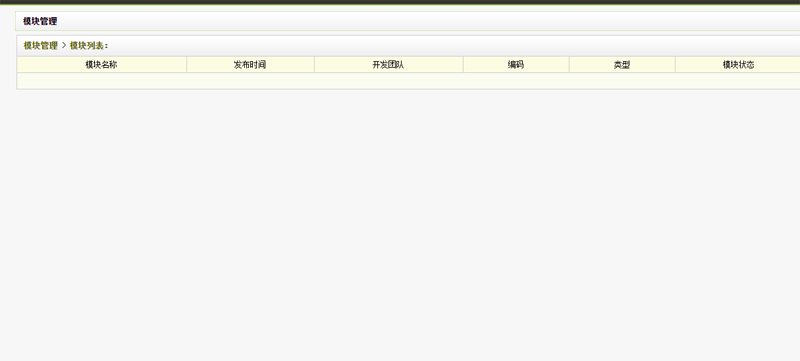Image resolution: width=800 pixels, height=361 pixels.
Task: Click empty space in title panel bar
Action: (429, 21)
